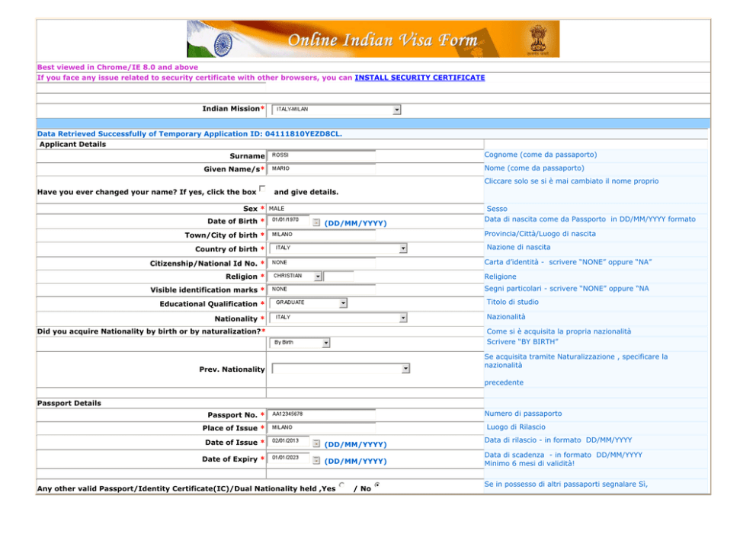This screenshot has width=756, height=534.
Task: Select Yes for other valid passport held
Action: coord(342,485)
